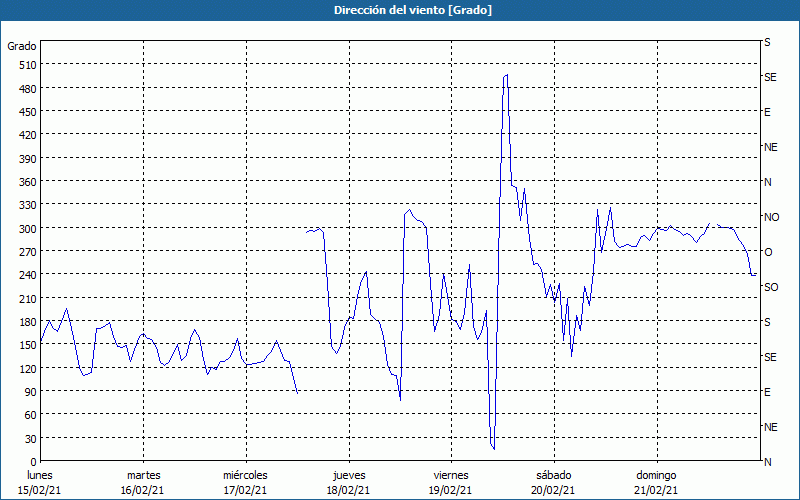Click the 'SO' compass label
This screenshot has height=500, width=800.
click(x=771, y=287)
